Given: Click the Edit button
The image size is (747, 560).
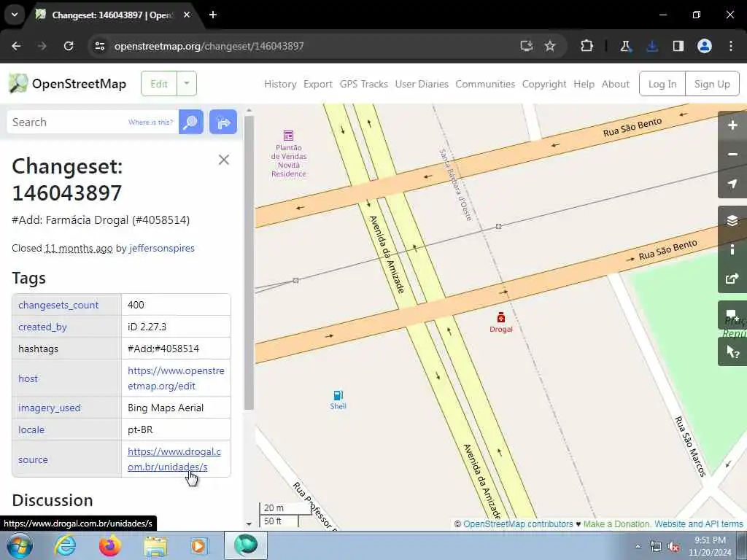Looking at the screenshot, I should (159, 84).
